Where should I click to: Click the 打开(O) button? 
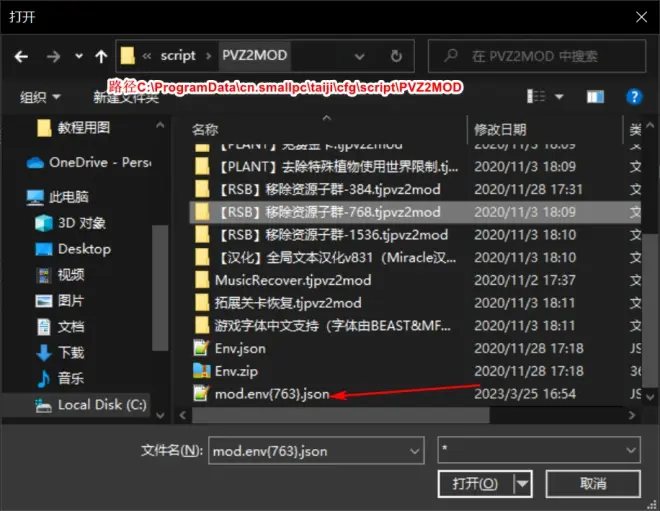(476, 483)
